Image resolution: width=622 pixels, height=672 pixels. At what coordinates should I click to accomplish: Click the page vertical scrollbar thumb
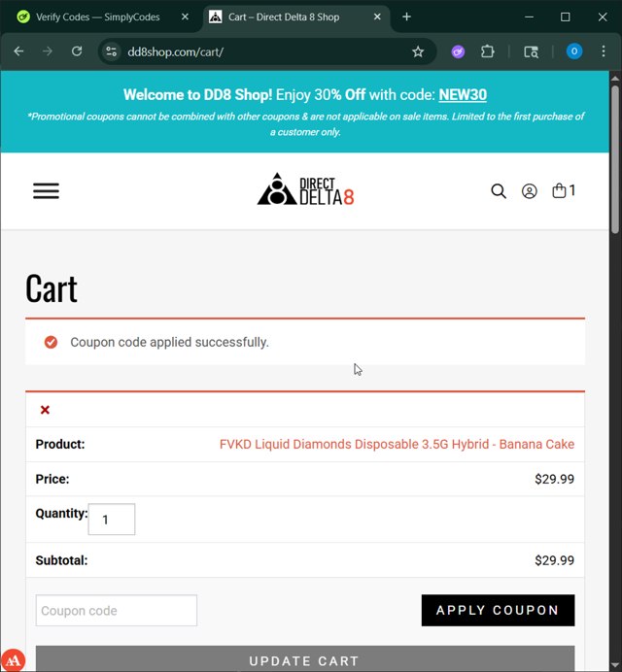(614, 159)
